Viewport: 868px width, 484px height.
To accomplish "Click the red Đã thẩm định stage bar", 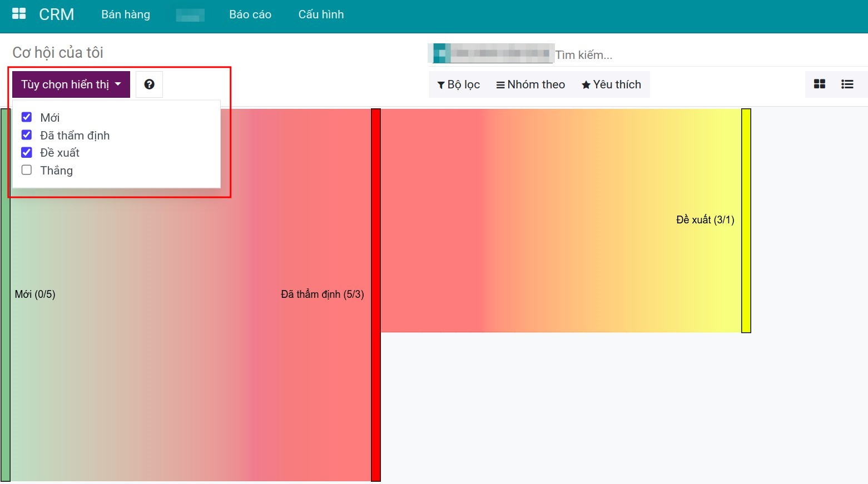I will [376, 295].
